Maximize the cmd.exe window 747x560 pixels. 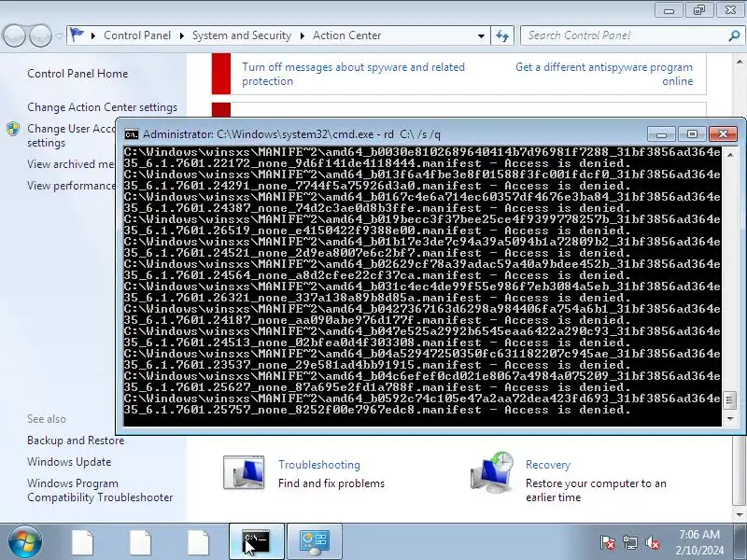(x=692, y=134)
